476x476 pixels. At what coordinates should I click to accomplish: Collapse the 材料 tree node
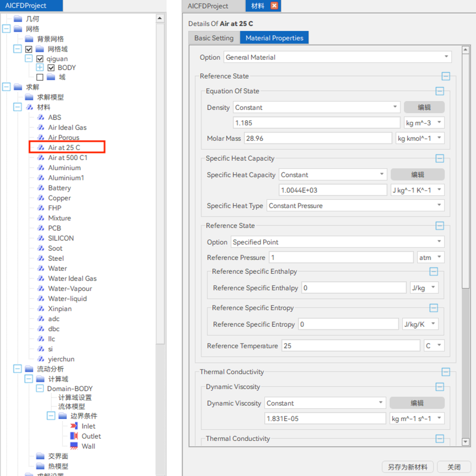[18, 107]
